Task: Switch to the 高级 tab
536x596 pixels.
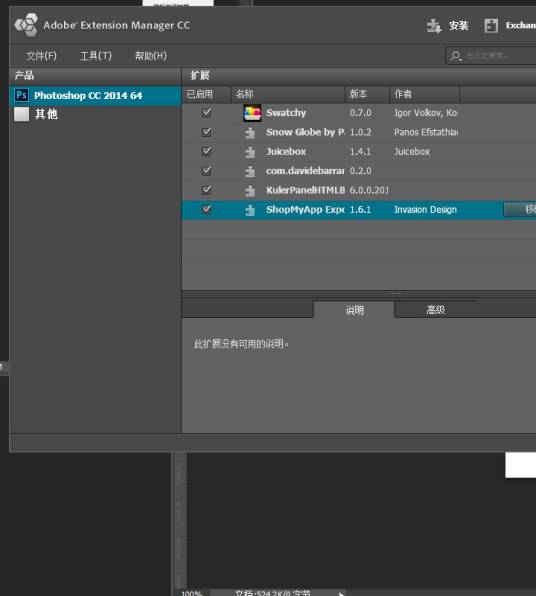Action: [x=436, y=310]
